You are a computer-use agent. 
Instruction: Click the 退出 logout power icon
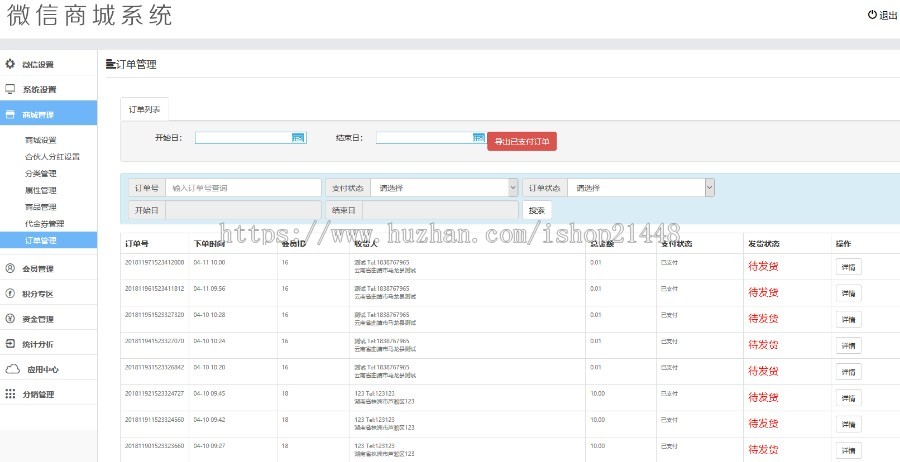tap(872, 15)
